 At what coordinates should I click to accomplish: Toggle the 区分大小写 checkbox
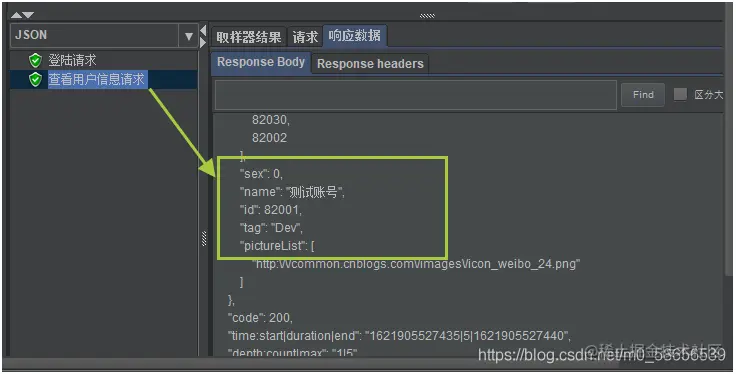pyautogui.click(x=680, y=94)
